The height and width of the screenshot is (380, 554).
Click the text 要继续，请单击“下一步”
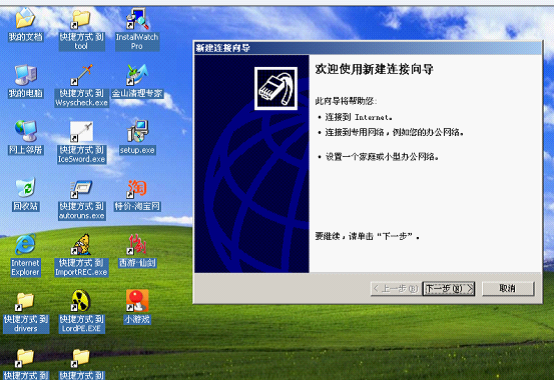(x=367, y=236)
